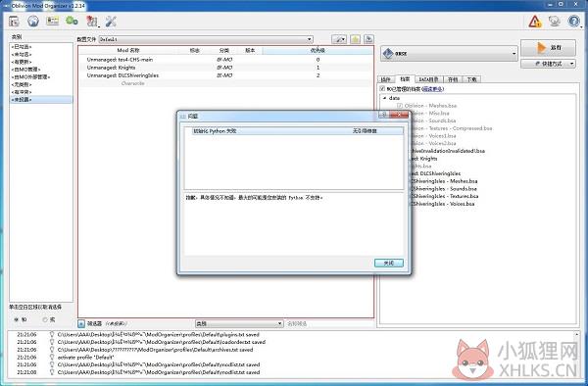Click lightbulb icon of activate profile log row
This screenshot has height=386, width=588.
pyautogui.click(x=52, y=358)
